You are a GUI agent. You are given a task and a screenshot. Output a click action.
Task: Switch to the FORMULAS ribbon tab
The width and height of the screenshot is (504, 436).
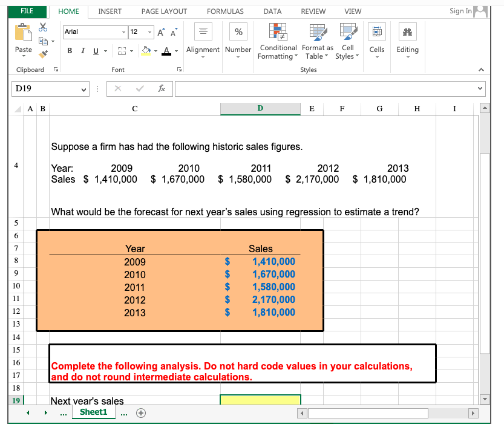click(x=225, y=11)
